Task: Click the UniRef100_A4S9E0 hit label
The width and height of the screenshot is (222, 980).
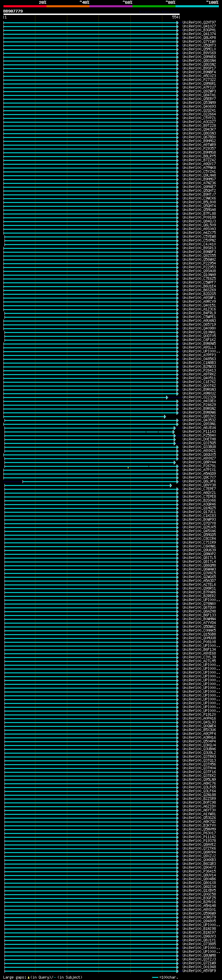Action: pos(199,401)
